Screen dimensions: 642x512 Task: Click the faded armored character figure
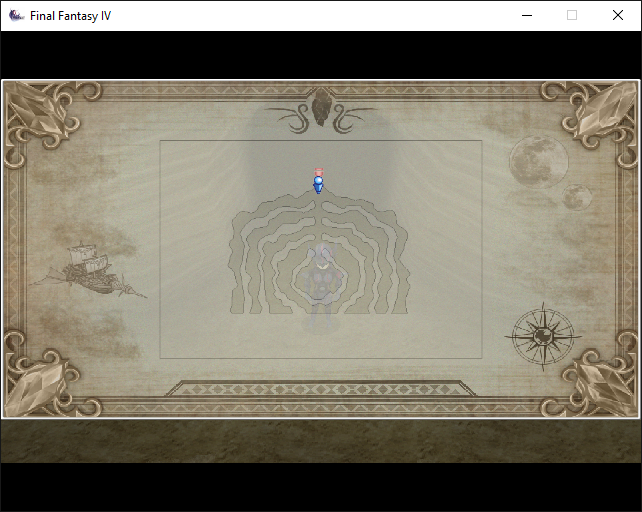[x=322, y=286]
